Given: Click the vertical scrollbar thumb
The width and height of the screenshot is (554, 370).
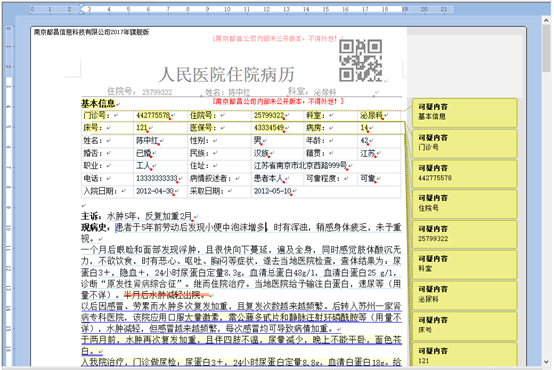Looking at the screenshot, I should [546, 48].
